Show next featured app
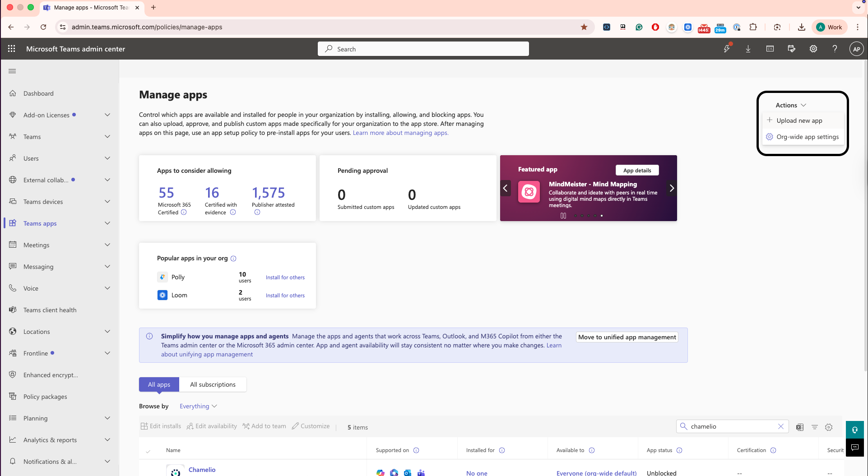 coord(672,188)
